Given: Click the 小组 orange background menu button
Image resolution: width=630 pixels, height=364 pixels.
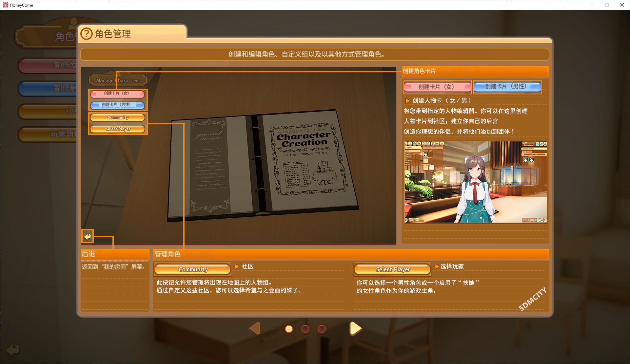Looking at the screenshot, I should (48, 111).
